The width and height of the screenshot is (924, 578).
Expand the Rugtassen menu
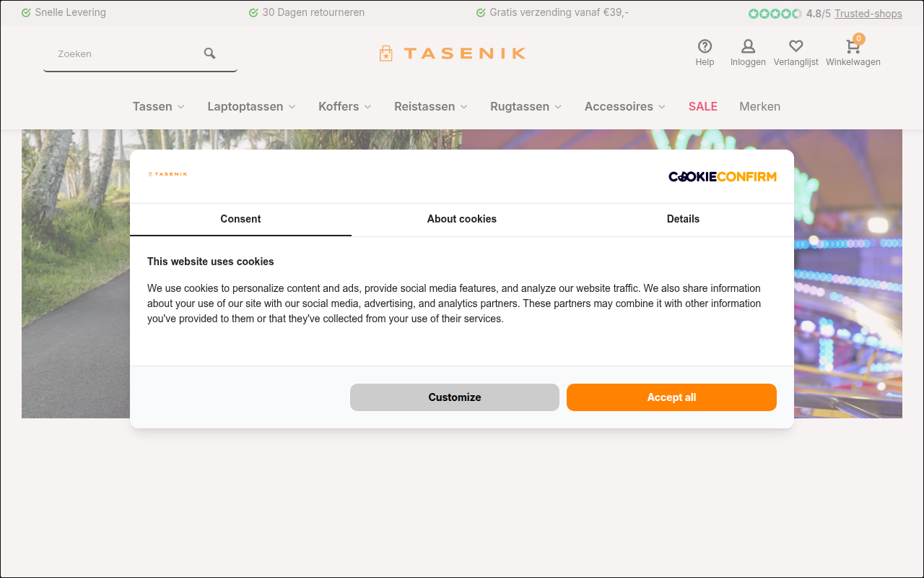(x=526, y=106)
